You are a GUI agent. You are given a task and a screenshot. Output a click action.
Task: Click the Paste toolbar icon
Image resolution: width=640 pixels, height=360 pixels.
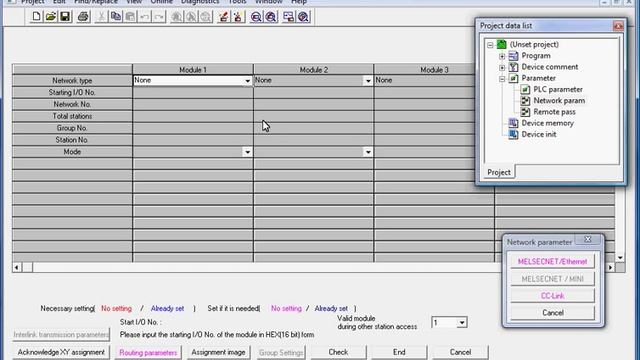click(130, 17)
